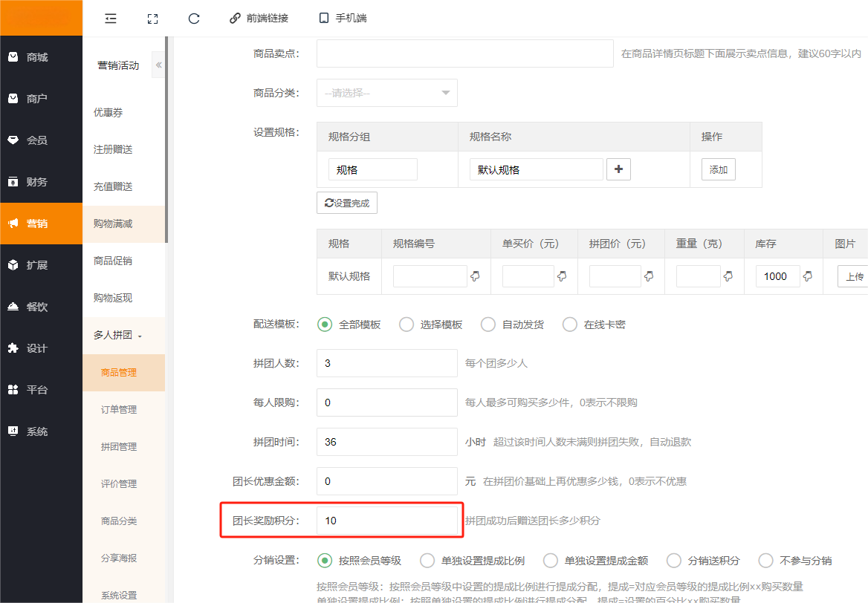The height and width of the screenshot is (603, 868).
Task: Choose 单独设置提成比例 distribution option
Action: [x=427, y=561]
